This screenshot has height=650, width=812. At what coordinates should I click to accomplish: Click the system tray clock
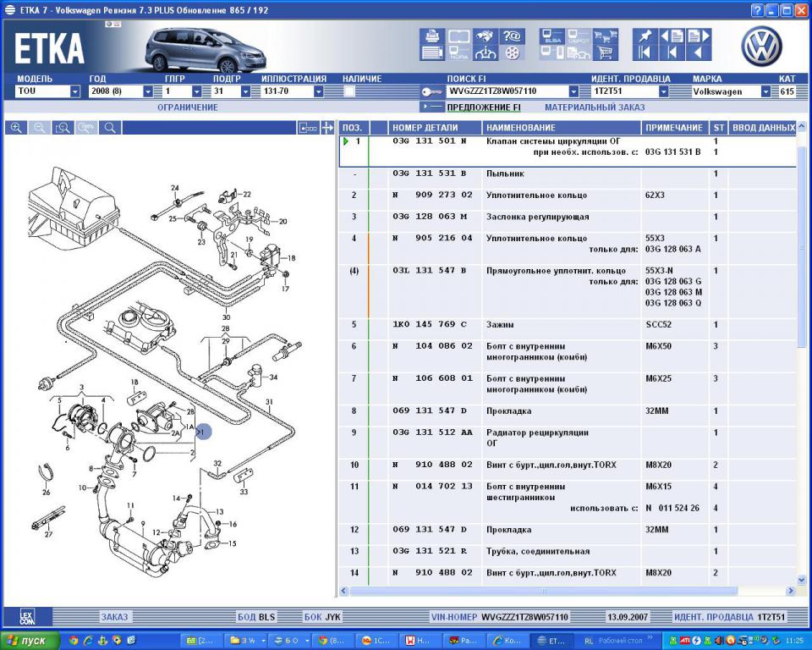pos(795,641)
